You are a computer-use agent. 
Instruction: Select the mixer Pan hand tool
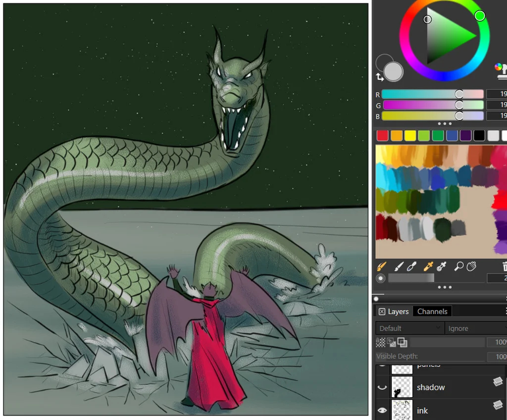471,267
